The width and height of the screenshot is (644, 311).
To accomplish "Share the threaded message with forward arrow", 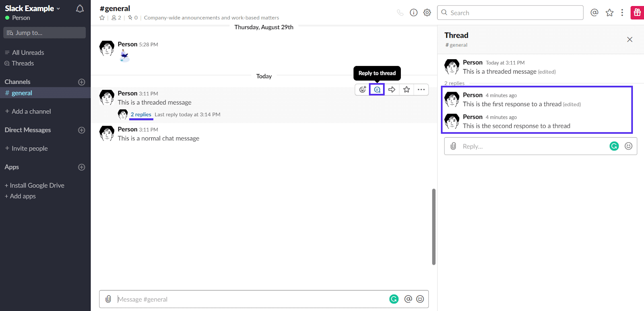I will click(392, 89).
